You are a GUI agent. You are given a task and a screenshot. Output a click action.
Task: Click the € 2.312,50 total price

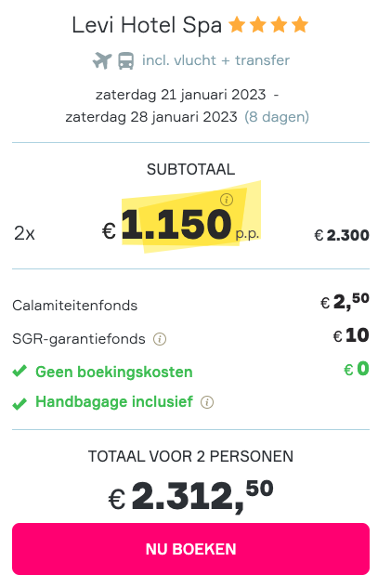click(191, 496)
